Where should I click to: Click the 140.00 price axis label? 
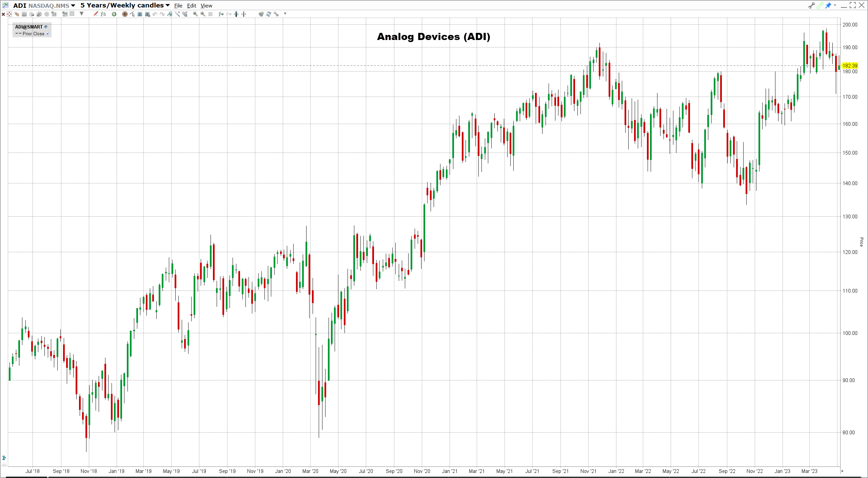[x=850, y=183]
